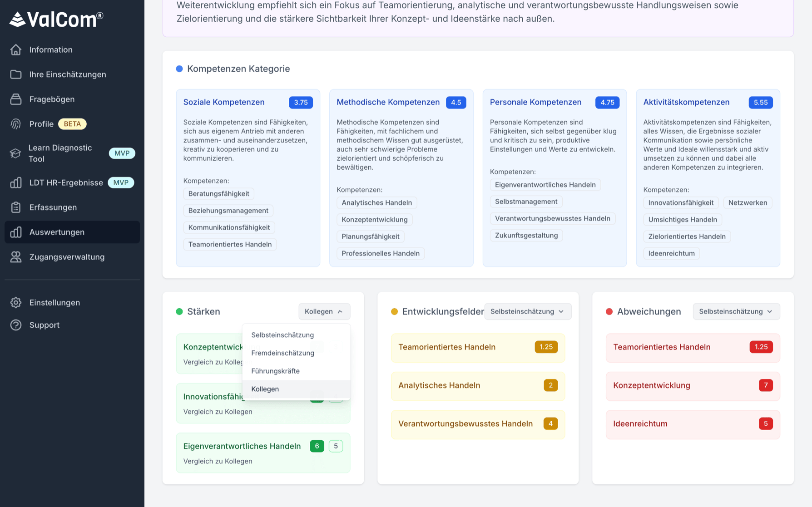The image size is (812, 507).
Task: Collapse the Kollegen dropdown in Stärken
Action: [324, 311]
